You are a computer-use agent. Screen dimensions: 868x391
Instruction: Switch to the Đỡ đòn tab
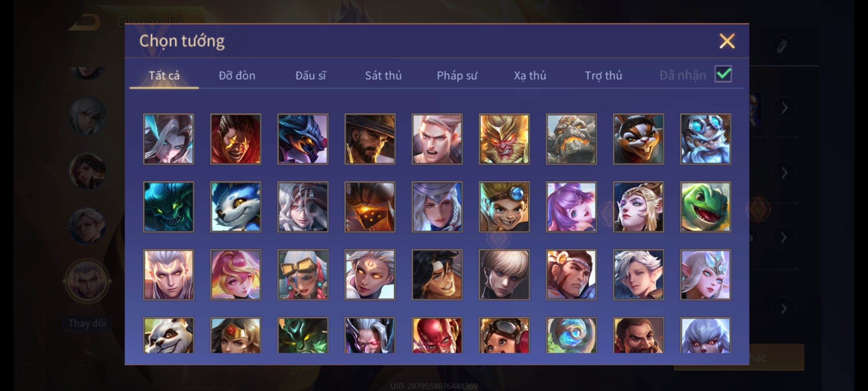[237, 75]
